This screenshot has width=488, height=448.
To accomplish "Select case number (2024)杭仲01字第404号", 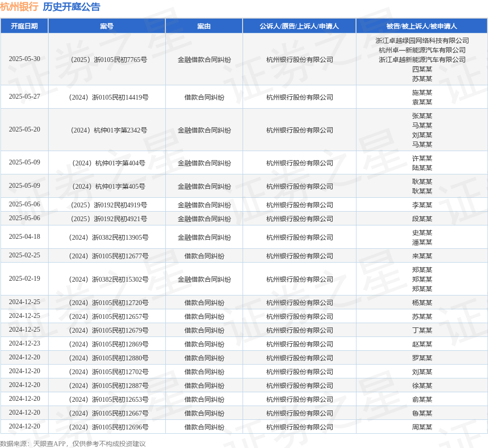I will 109,163.
